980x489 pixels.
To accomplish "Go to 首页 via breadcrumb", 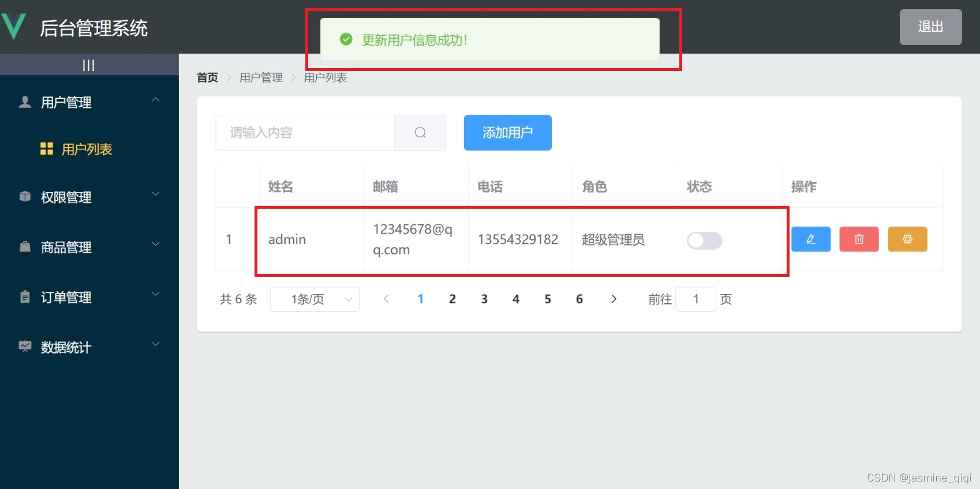I will (x=207, y=77).
